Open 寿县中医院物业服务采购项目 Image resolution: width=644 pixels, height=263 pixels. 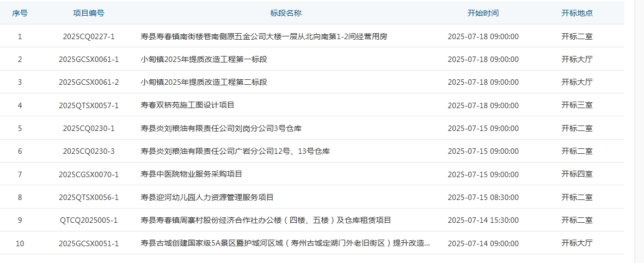click(x=191, y=174)
